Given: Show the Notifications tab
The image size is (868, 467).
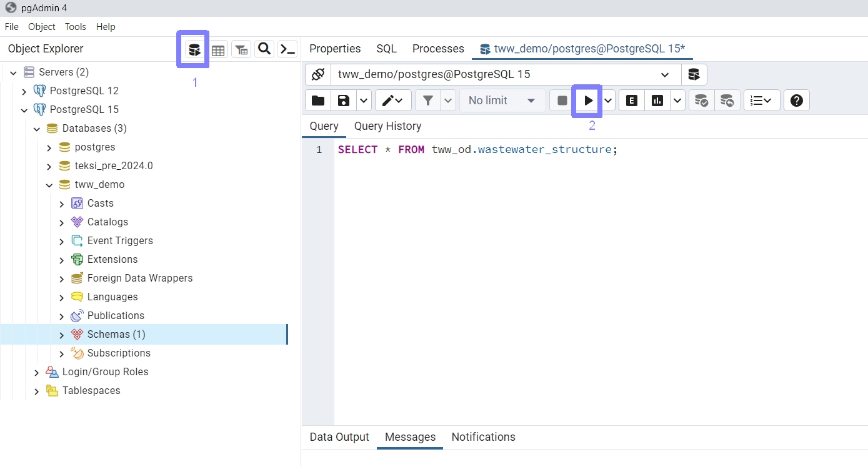Looking at the screenshot, I should coord(483,437).
